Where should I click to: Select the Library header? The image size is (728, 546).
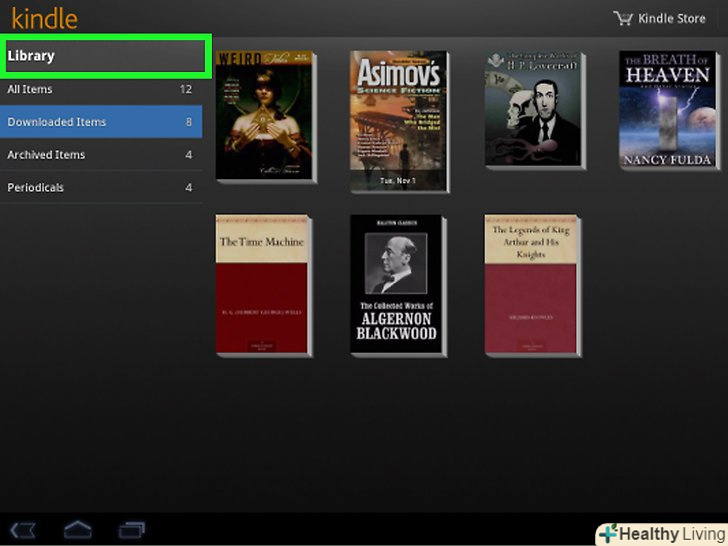pos(105,56)
